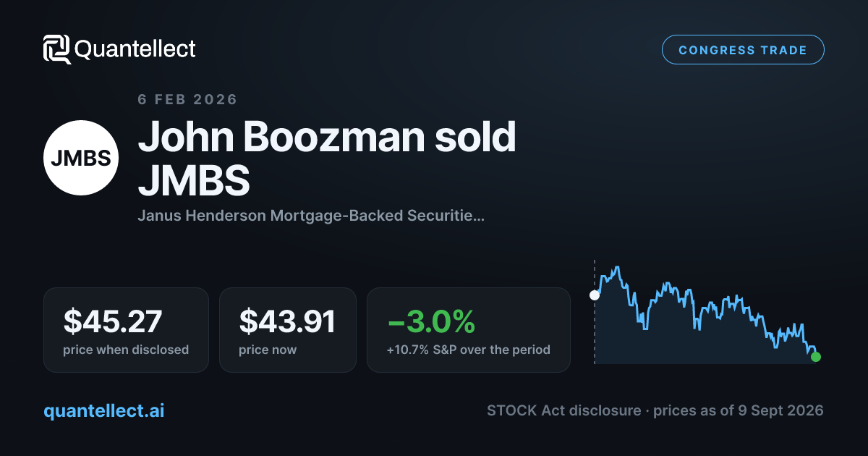This screenshot has height=456, width=868.
Task: Click the green end marker on chart
Action: pos(816,356)
